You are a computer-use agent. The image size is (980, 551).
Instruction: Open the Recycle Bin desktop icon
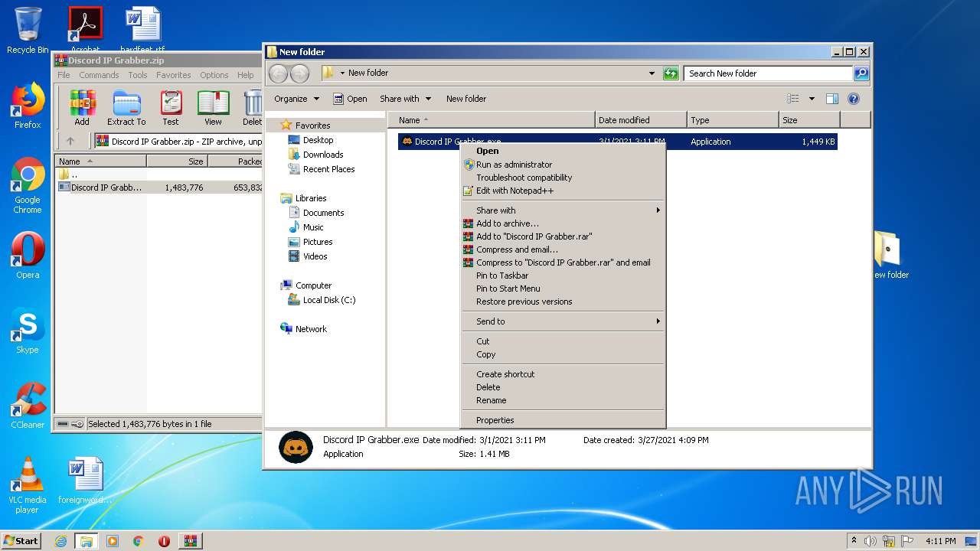pos(28,31)
